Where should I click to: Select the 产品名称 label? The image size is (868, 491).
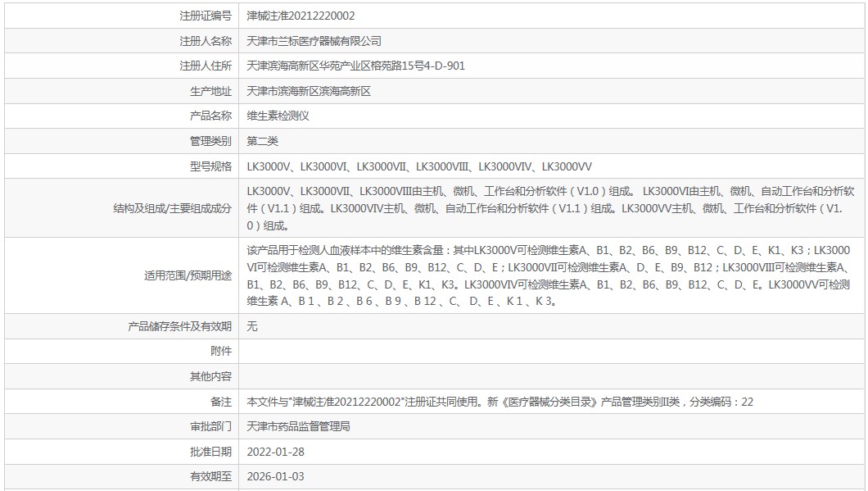tap(211, 116)
